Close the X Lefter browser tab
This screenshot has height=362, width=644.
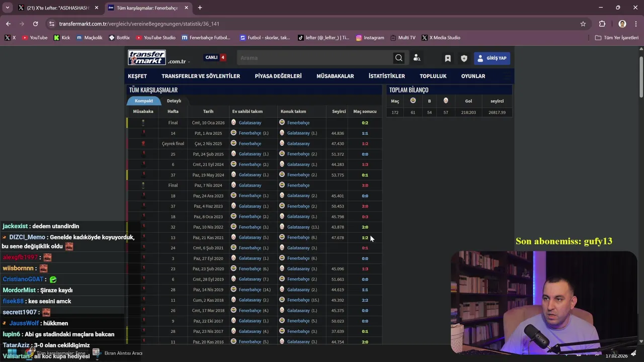(x=97, y=8)
